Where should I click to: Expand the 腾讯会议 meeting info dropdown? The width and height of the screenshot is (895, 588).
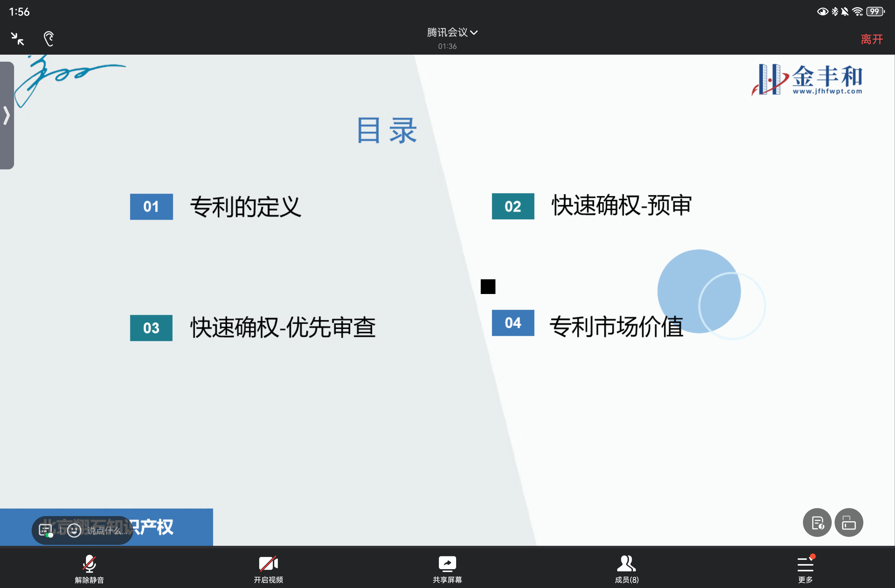tap(452, 33)
